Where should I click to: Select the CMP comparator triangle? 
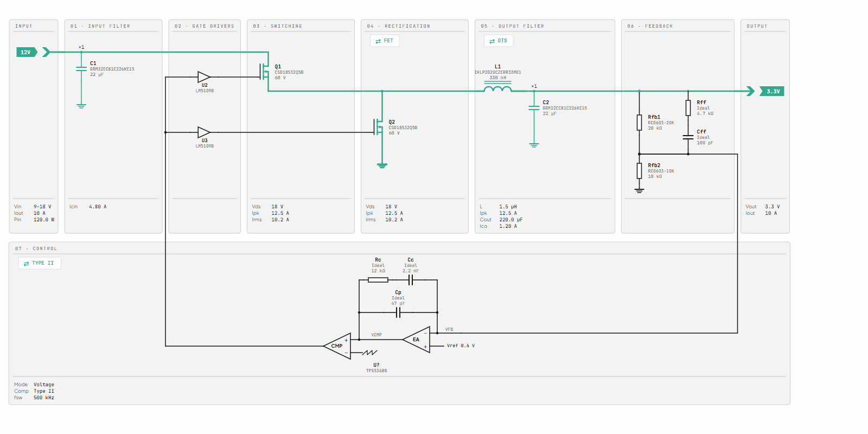[337, 346]
